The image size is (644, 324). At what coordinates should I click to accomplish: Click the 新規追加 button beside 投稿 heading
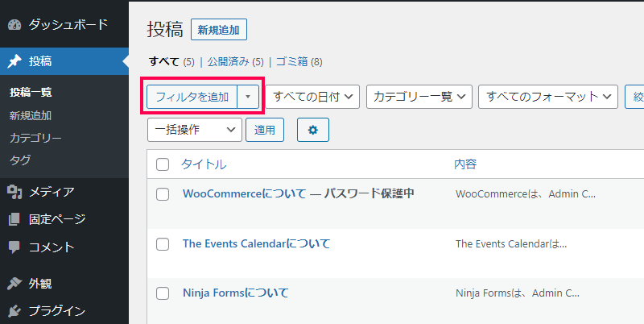pos(219,30)
